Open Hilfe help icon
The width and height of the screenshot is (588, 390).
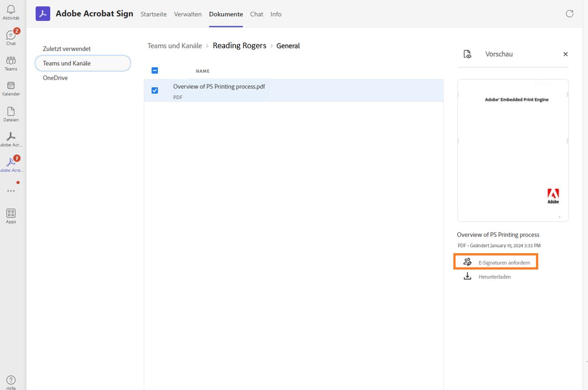(11, 380)
